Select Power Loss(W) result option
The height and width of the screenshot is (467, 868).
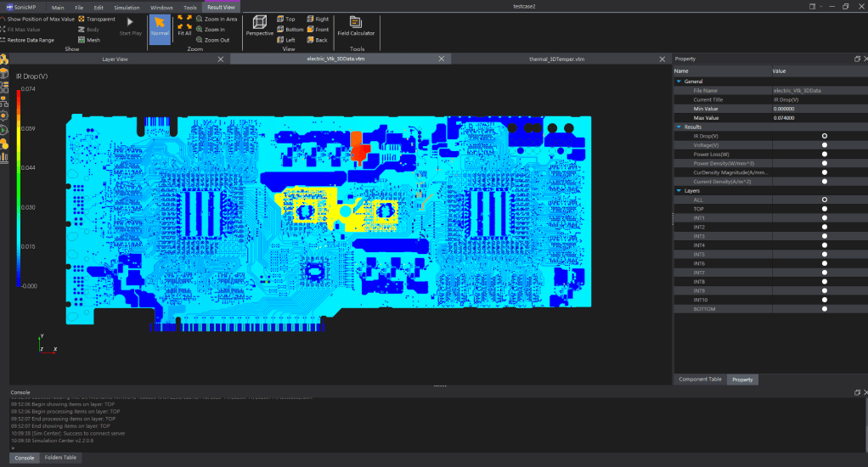[824, 154]
